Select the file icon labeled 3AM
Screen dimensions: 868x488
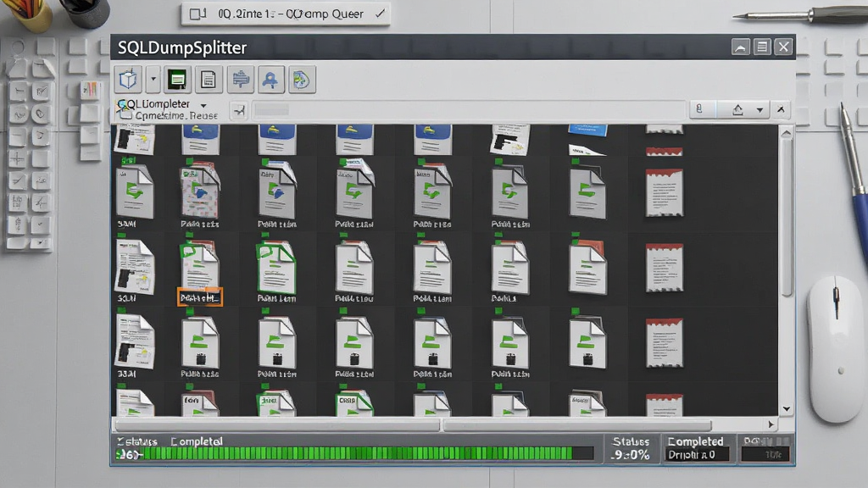coord(135,192)
